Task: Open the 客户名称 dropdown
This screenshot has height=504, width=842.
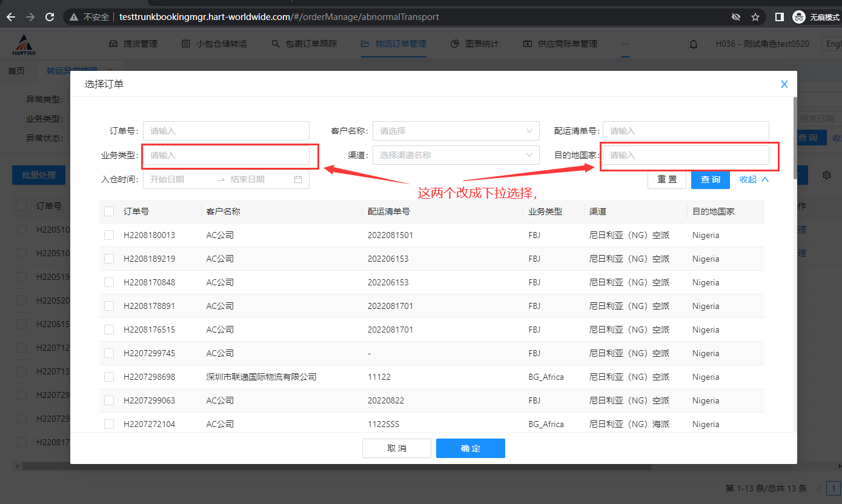Action: (456, 131)
